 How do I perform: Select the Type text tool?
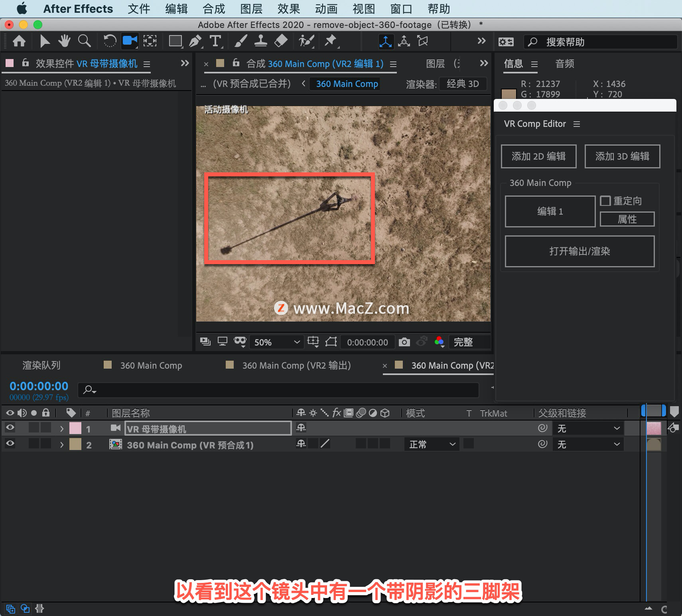215,41
